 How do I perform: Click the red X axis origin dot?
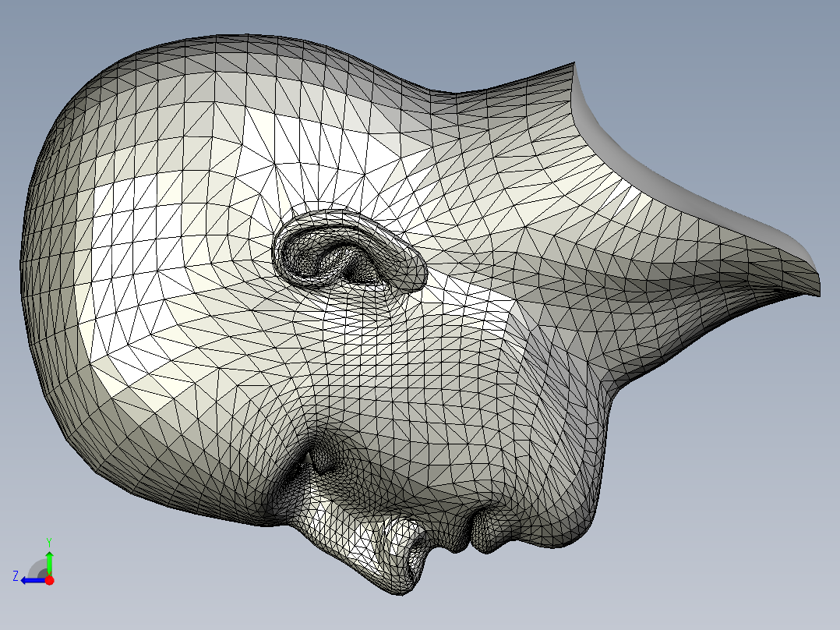click(49, 580)
